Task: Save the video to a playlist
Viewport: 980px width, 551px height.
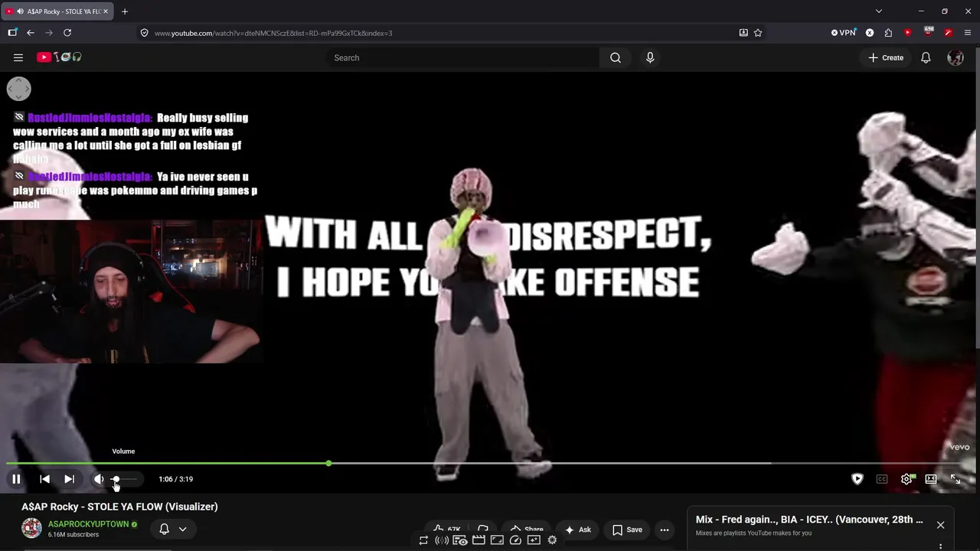Action: click(627, 530)
